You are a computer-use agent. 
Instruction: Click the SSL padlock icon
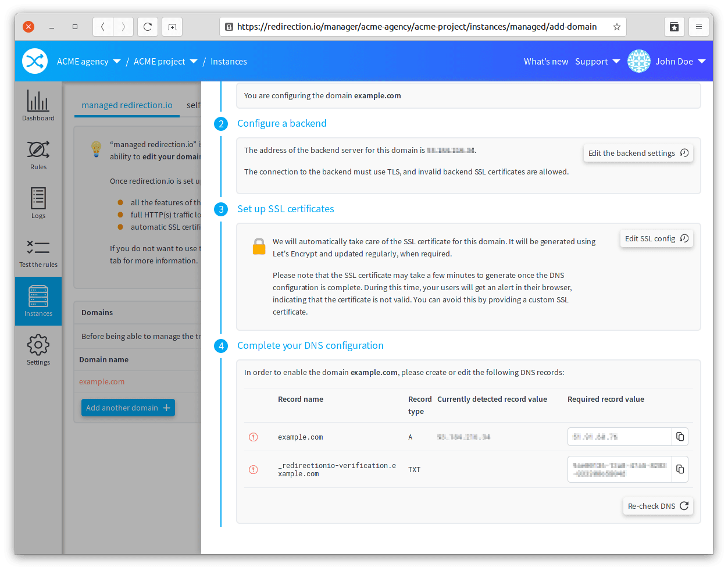(x=259, y=247)
